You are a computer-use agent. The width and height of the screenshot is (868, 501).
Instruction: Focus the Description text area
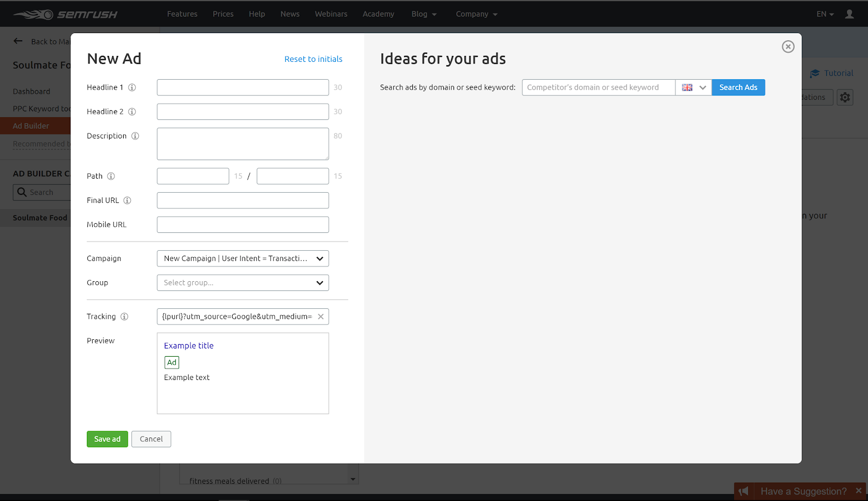(243, 144)
